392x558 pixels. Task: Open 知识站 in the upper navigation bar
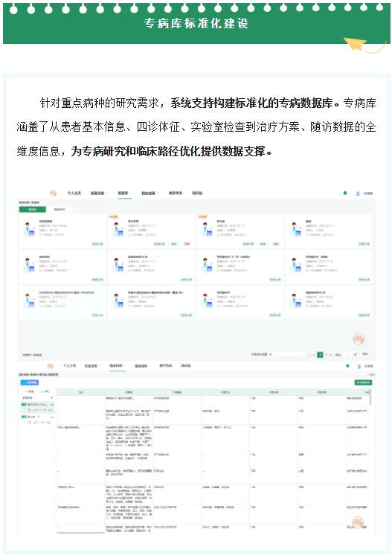point(197,193)
